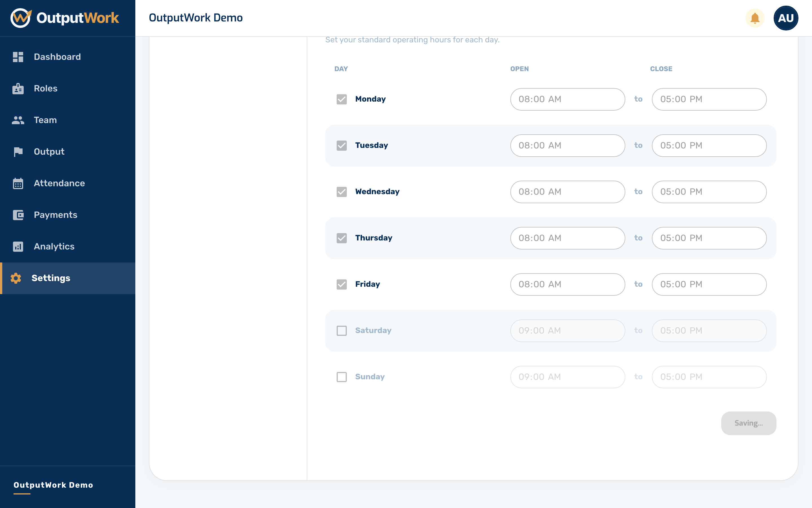The image size is (812, 508).
Task: Enable the Sunday checkbox
Action: [342, 377]
